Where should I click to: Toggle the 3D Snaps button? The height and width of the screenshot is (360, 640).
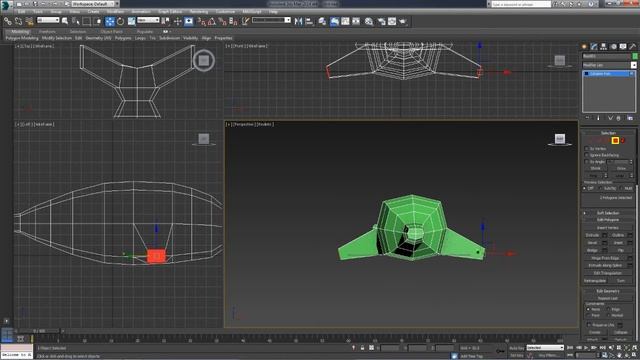click(201, 21)
